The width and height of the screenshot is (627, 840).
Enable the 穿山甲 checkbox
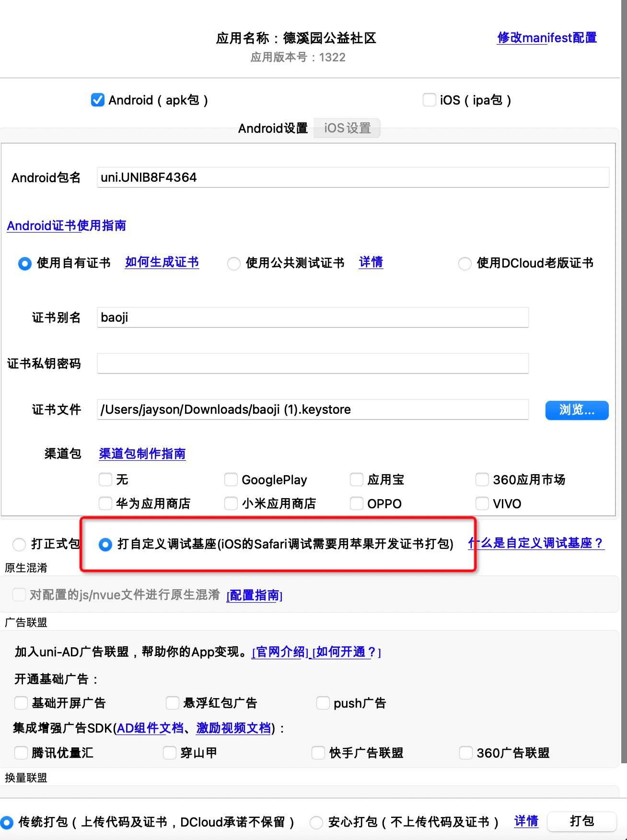pos(170,752)
